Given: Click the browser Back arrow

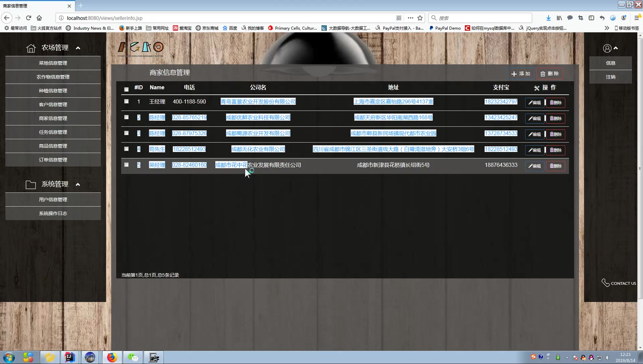Looking at the screenshot, I should [7, 18].
